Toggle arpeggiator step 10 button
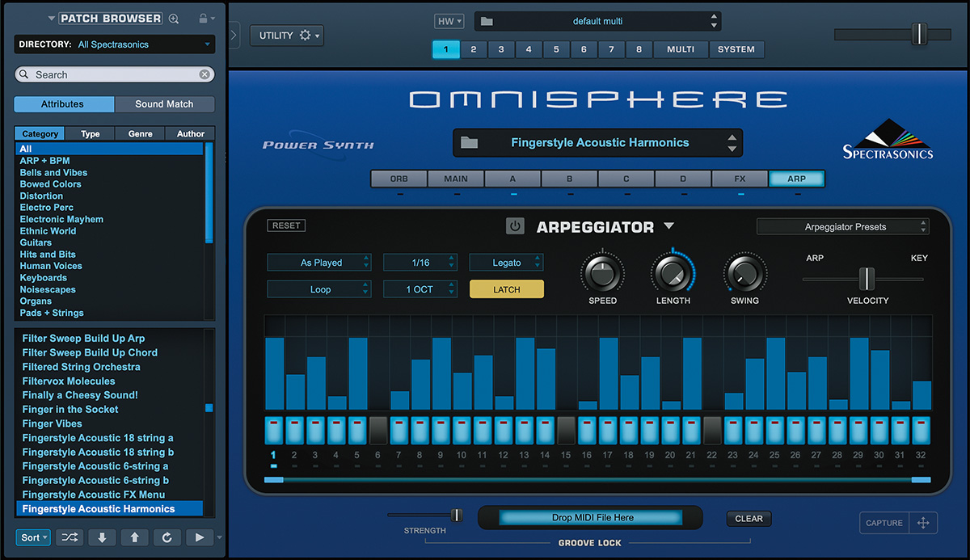This screenshot has height=560, width=970. (x=462, y=430)
